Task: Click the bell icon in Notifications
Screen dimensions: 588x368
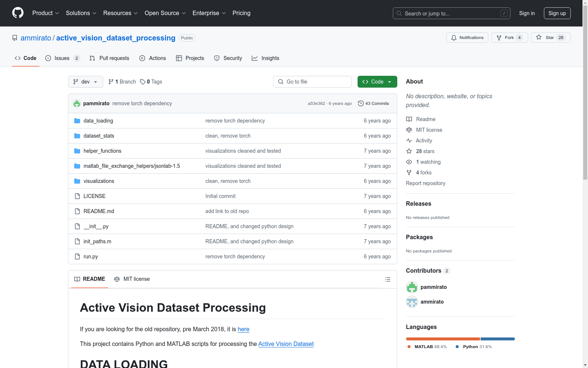Action: [454, 38]
